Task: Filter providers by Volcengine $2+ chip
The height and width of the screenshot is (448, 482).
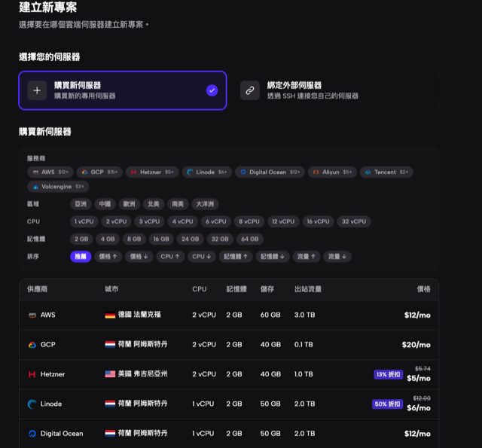Action: click(58, 187)
